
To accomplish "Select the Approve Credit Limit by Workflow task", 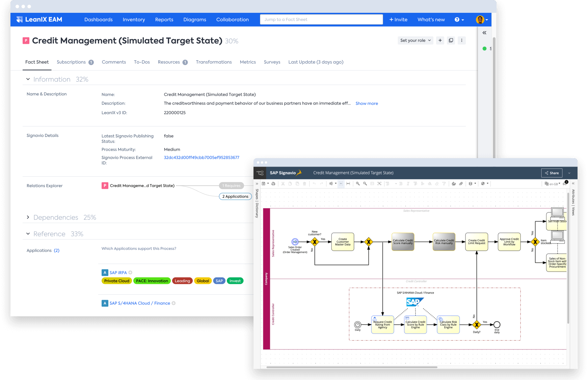I will pyautogui.click(x=509, y=242).
